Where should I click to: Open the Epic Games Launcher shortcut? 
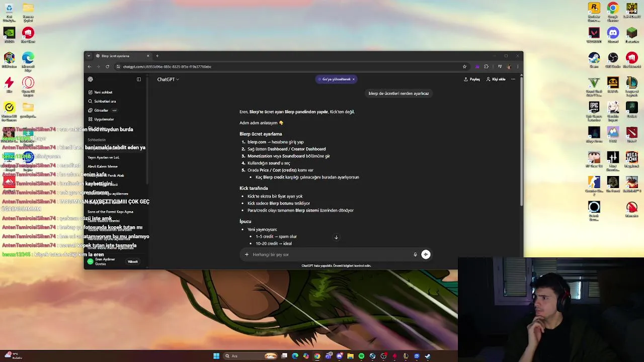[594, 111]
